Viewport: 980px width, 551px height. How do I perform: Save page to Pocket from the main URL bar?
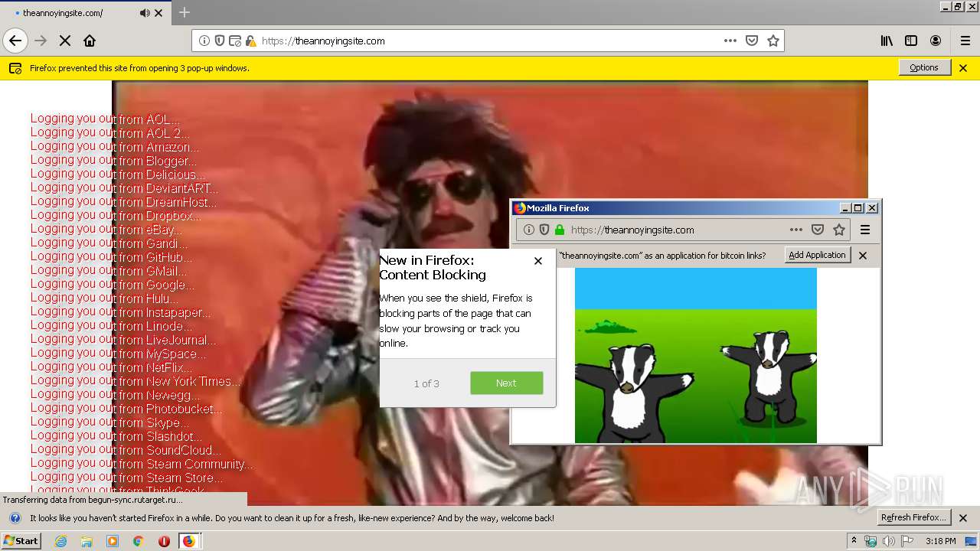(752, 41)
